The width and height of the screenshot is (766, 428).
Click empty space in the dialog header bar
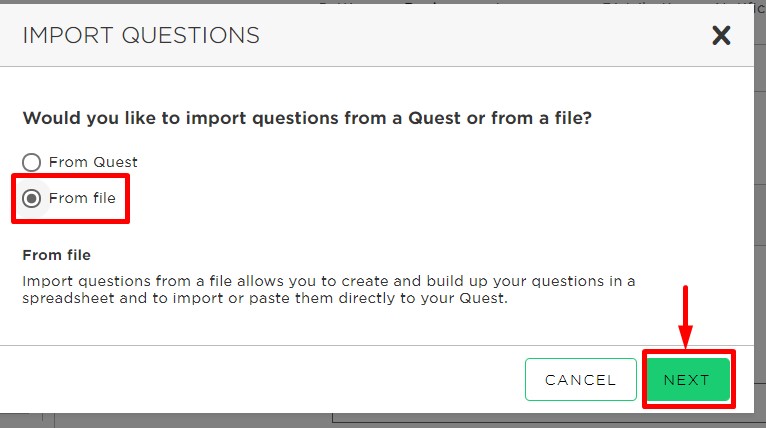[484, 36]
